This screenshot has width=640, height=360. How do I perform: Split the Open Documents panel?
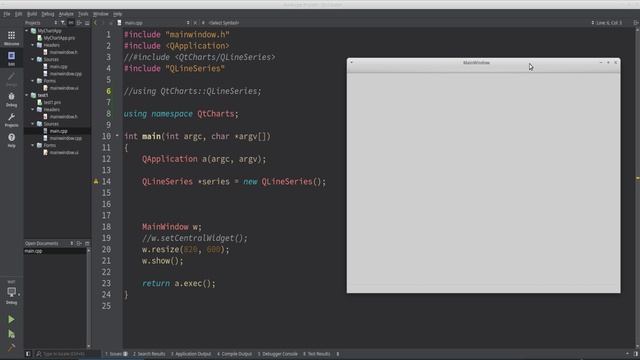tap(79, 243)
